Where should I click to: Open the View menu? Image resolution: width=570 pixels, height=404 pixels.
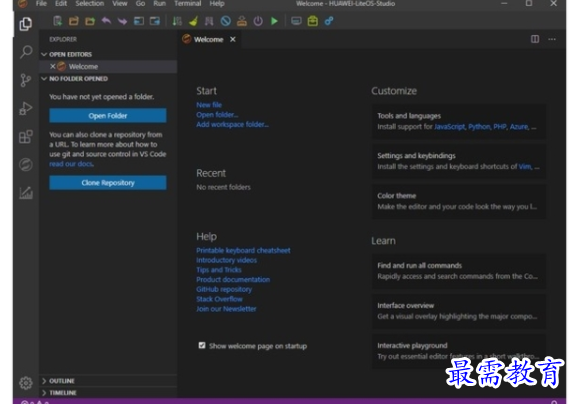point(120,4)
